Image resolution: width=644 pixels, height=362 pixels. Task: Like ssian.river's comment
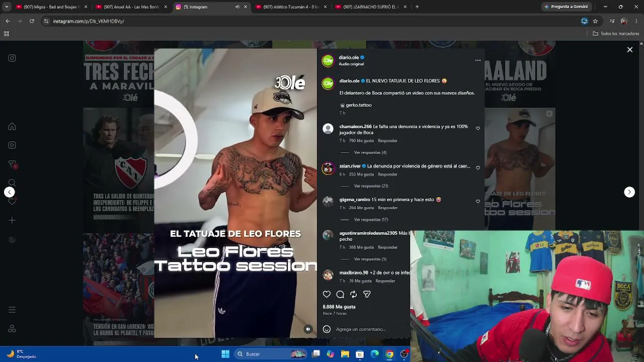pos(478,168)
